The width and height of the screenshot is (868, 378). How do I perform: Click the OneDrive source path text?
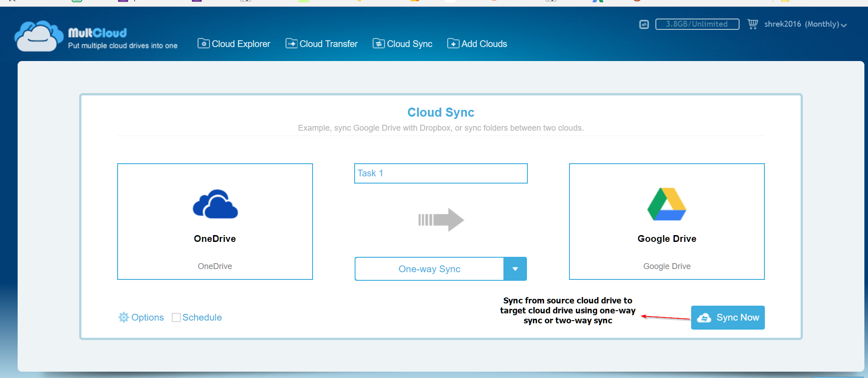(x=215, y=266)
